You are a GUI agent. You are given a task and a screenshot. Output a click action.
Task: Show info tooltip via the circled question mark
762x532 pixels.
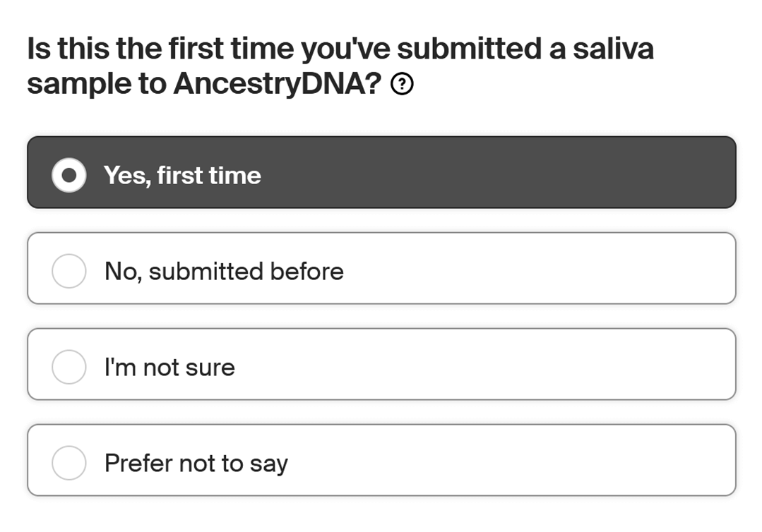[402, 84]
